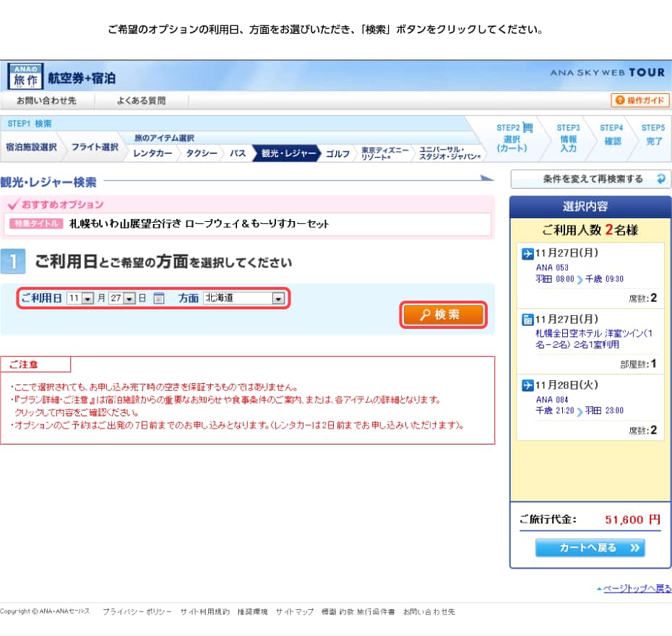Click the ANA 旅作 logo

pyautogui.click(x=26, y=77)
